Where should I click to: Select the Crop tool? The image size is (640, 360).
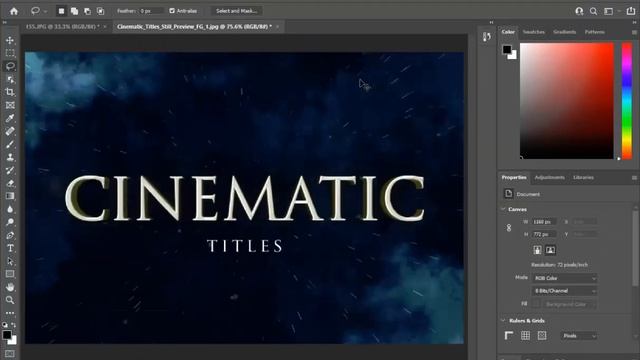10,92
